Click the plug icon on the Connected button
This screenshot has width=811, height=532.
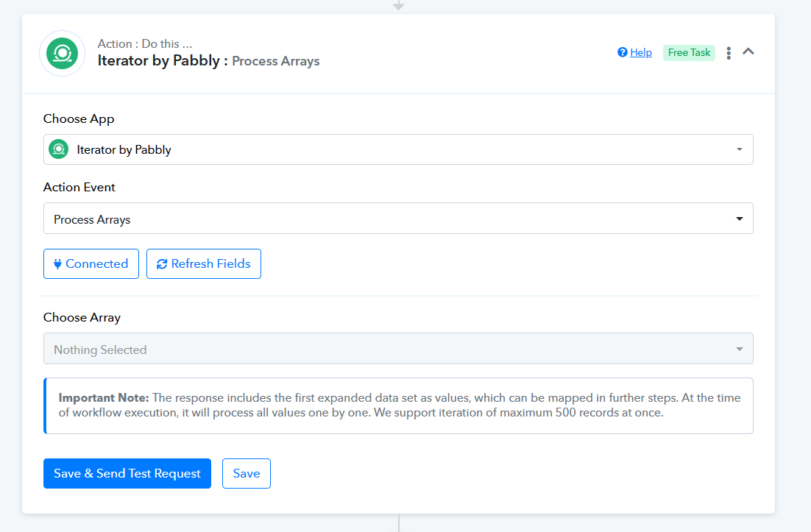click(57, 264)
